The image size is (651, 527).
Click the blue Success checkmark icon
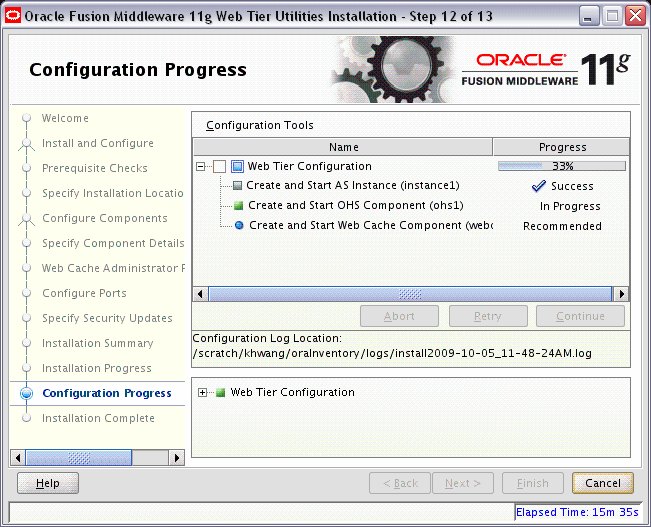coord(539,186)
